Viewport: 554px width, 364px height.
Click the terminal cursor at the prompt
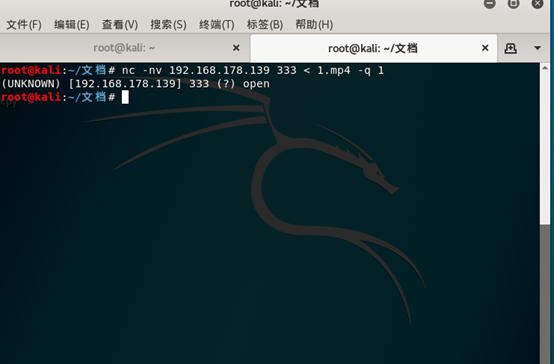(x=125, y=97)
